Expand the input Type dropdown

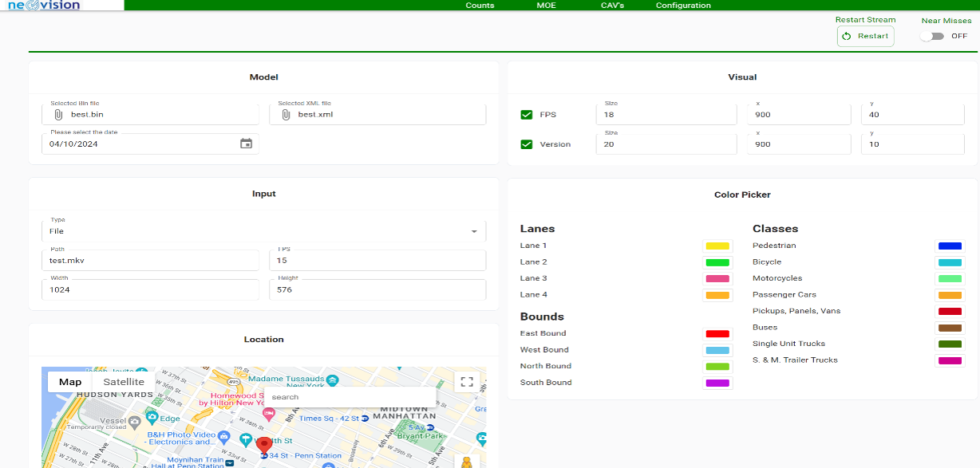(x=473, y=231)
